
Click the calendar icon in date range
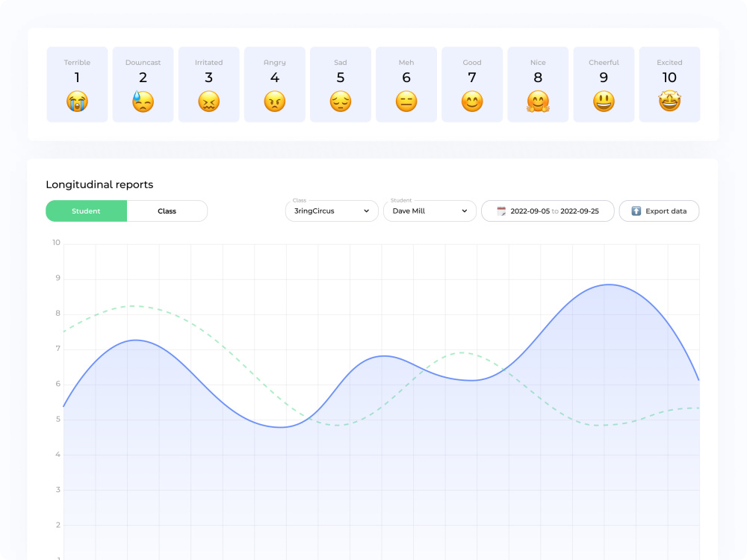(501, 211)
